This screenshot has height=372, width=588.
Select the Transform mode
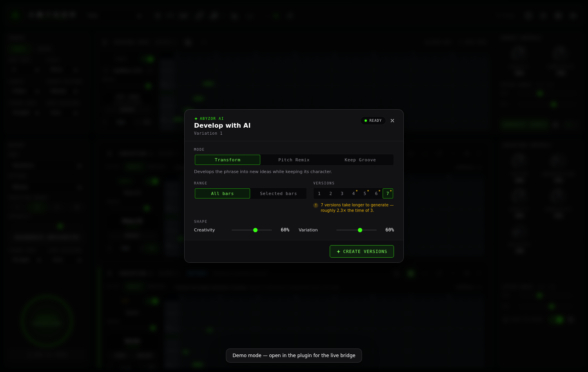(x=227, y=160)
